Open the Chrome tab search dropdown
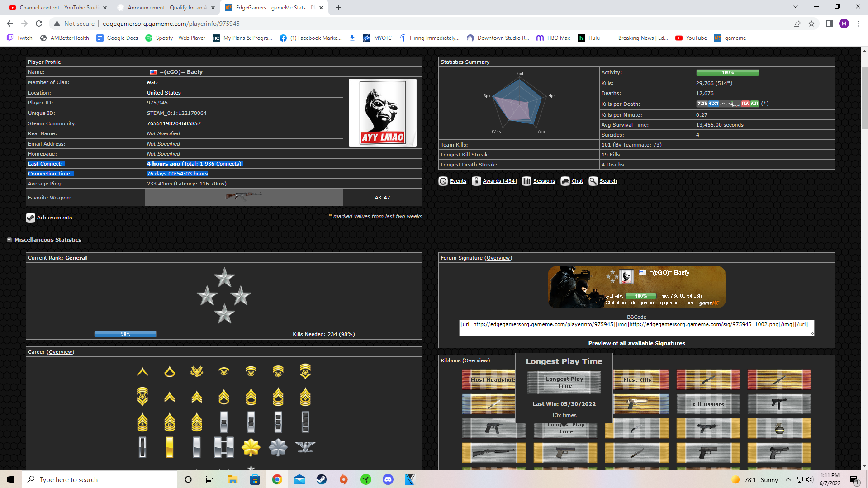 (796, 7)
